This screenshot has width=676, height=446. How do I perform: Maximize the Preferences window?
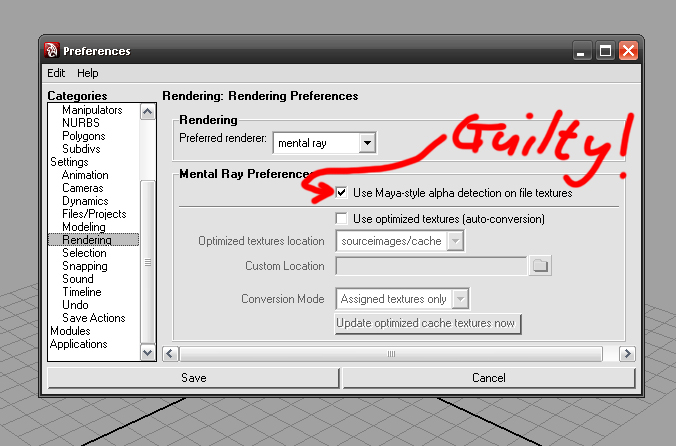point(605,51)
